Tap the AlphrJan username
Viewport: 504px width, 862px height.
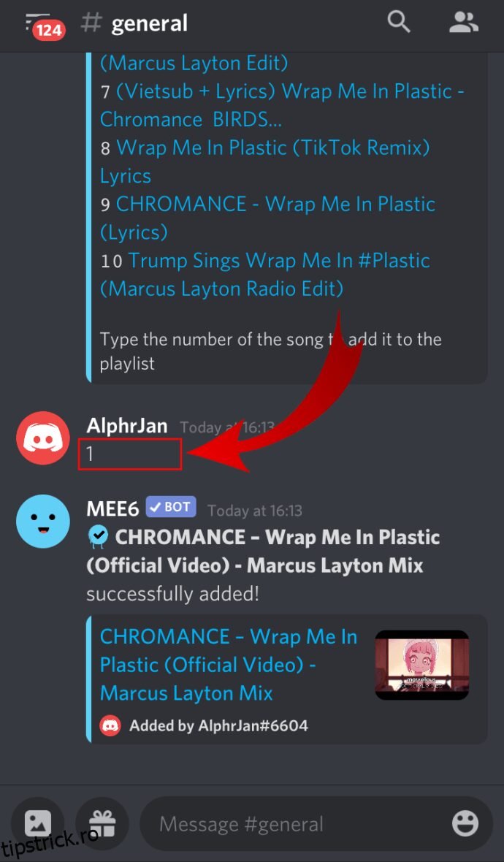point(127,425)
